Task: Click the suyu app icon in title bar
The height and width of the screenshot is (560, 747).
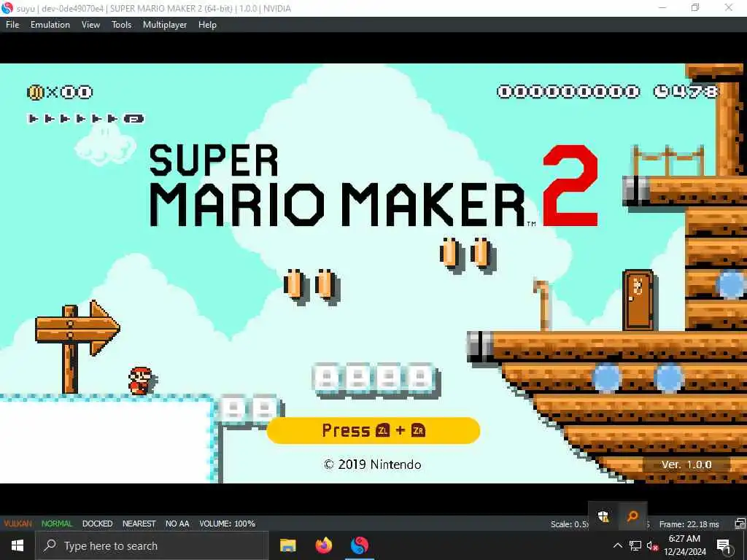Action: click(7, 8)
